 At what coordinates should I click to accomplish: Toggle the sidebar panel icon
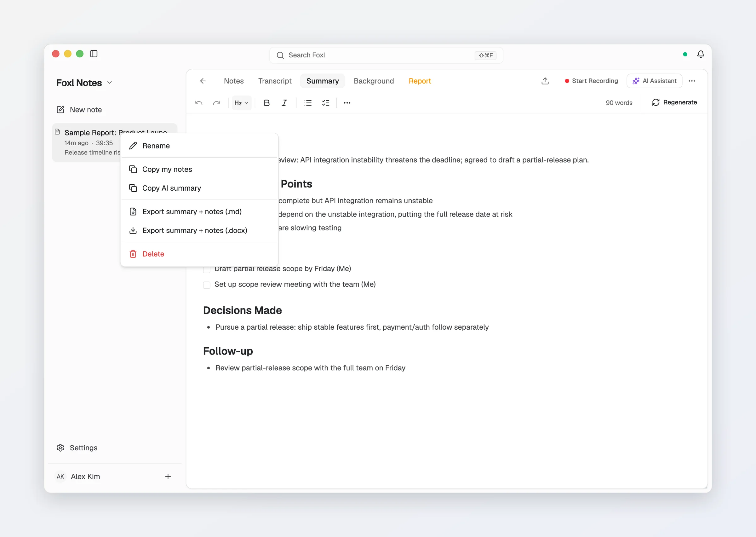pyautogui.click(x=94, y=54)
